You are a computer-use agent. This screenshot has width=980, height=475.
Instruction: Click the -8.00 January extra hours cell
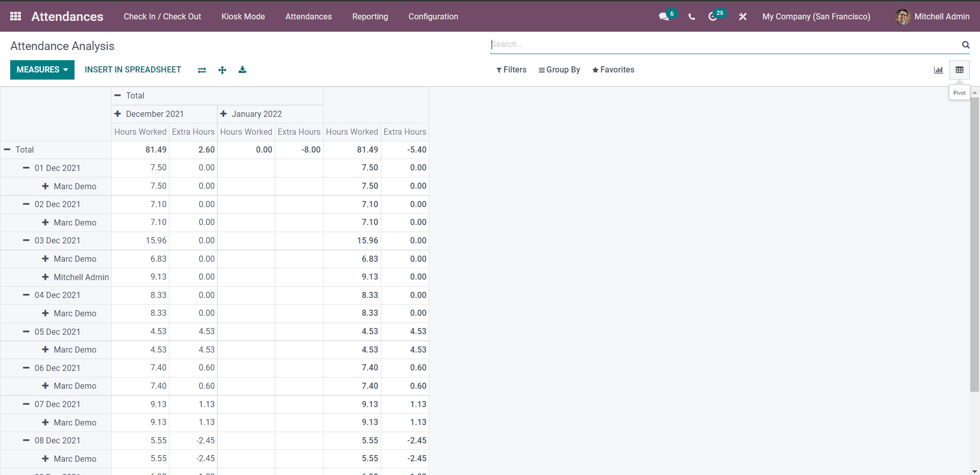[299, 150]
